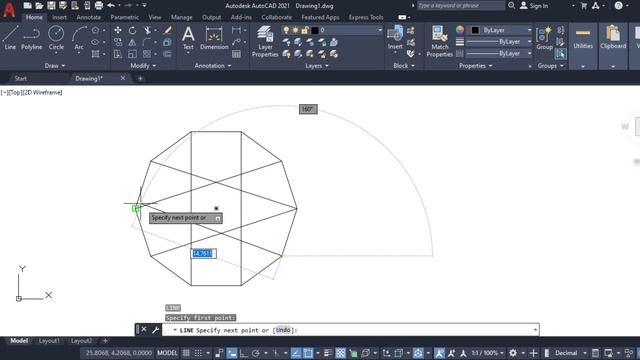Open the Parametric ribbon tab
This screenshot has height=360, width=640.
pos(124,17)
